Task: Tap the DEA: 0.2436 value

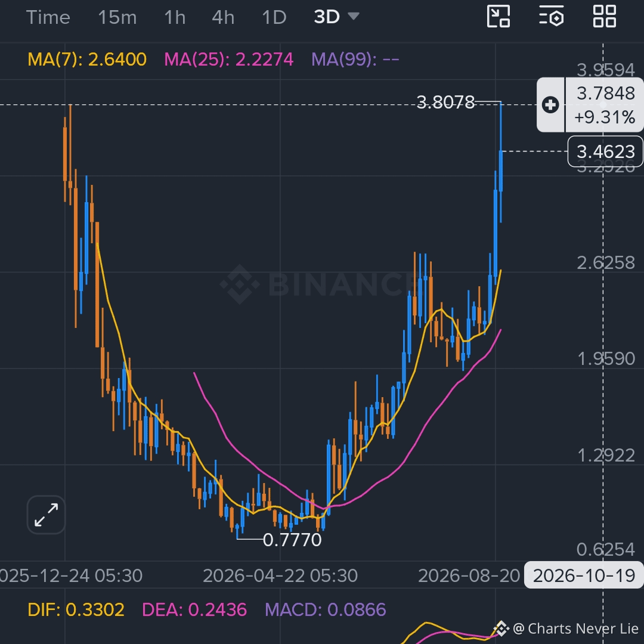Action: coord(194,610)
